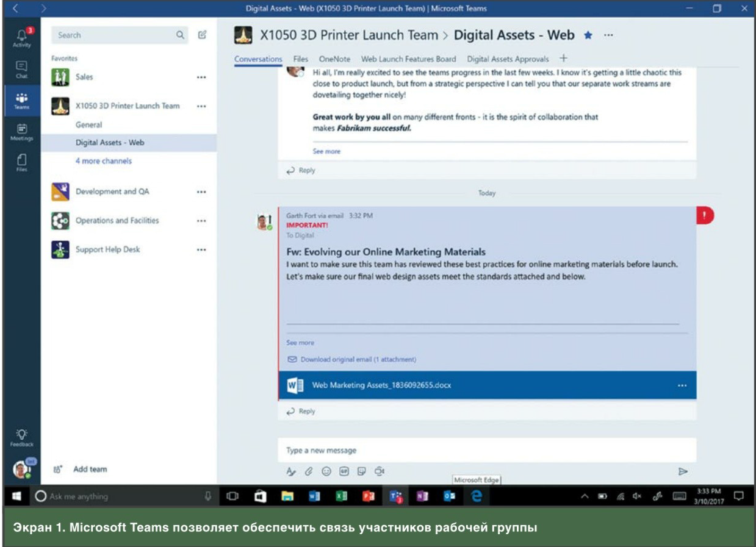
Task: Click the new chat compose icon
Action: click(203, 35)
